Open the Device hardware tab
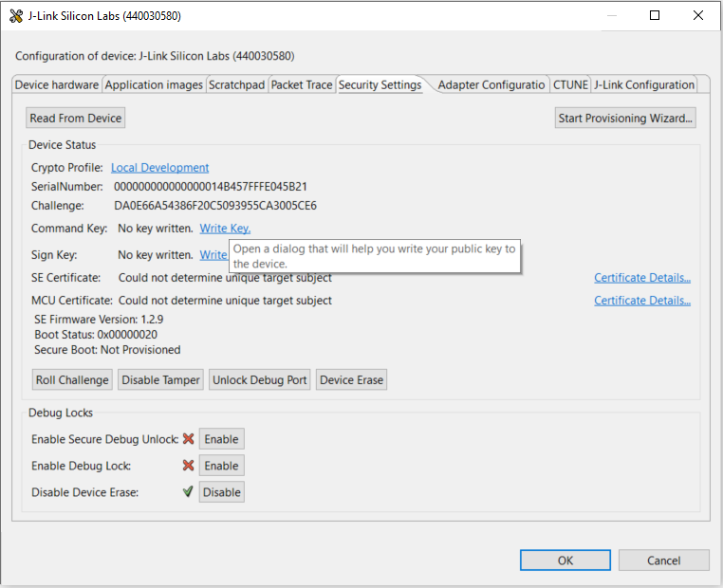Screen dimensions: 723x588 pos(57,85)
